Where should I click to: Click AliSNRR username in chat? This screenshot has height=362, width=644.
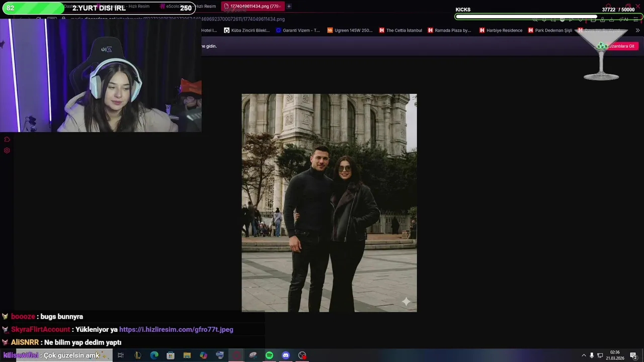coord(25,342)
